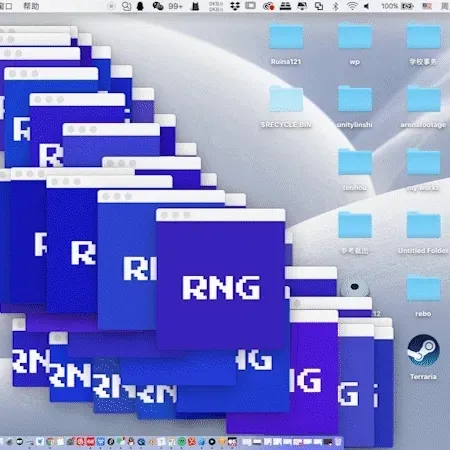This screenshot has height=450, width=450.
Task: Open the Bluetooth status menu
Action: point(336,6)
